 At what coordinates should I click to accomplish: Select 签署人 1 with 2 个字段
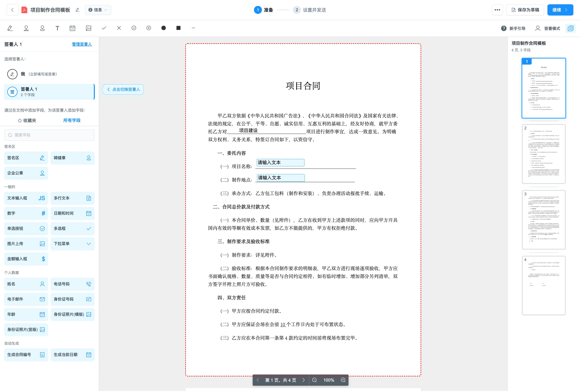pyautogui.click(x=49, y=92)
